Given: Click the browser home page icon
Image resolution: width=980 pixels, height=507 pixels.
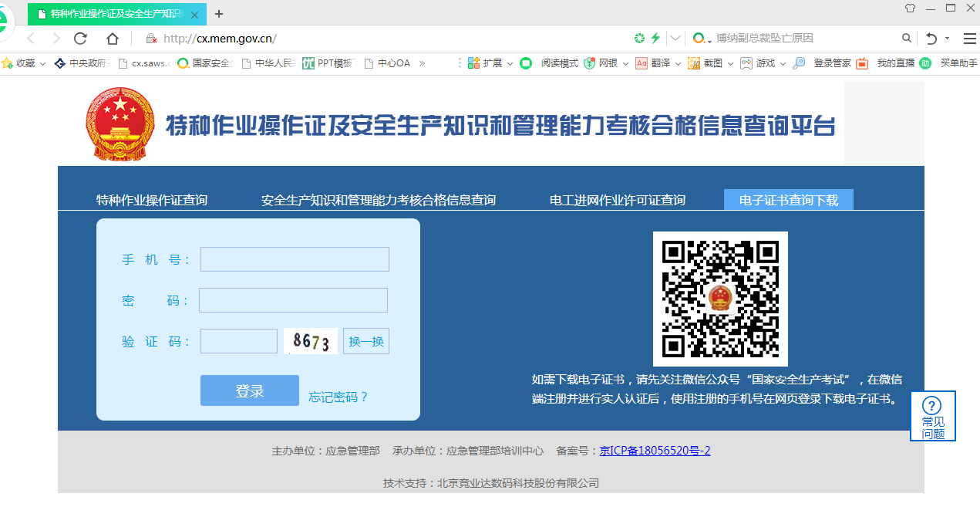Looking at the screenshot, I should (112, 36).
